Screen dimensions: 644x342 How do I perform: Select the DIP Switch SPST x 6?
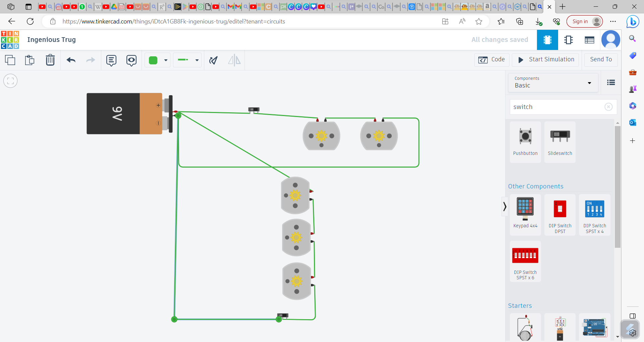click(525, 262)
